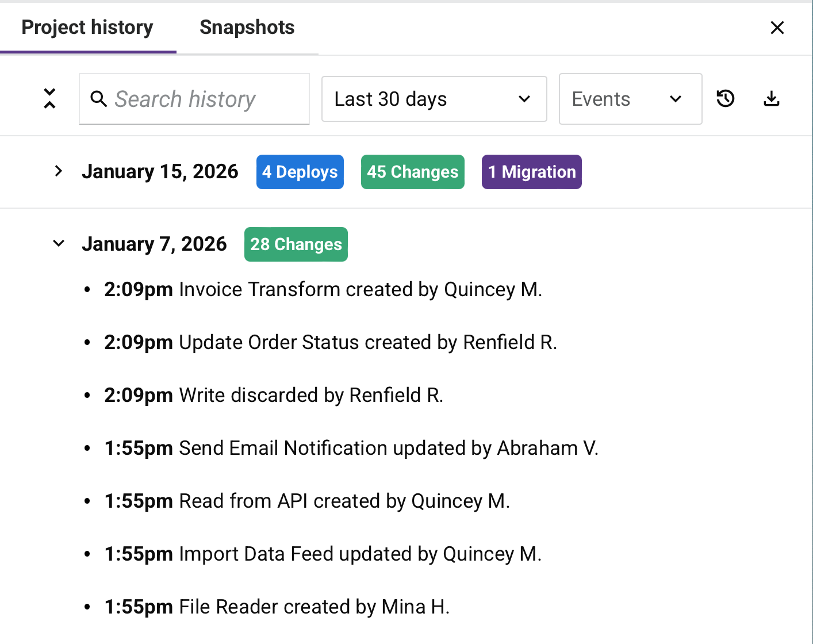Click the January 15, 2026 heading
This screenshot has height=644, width=813.
[160, 171]
